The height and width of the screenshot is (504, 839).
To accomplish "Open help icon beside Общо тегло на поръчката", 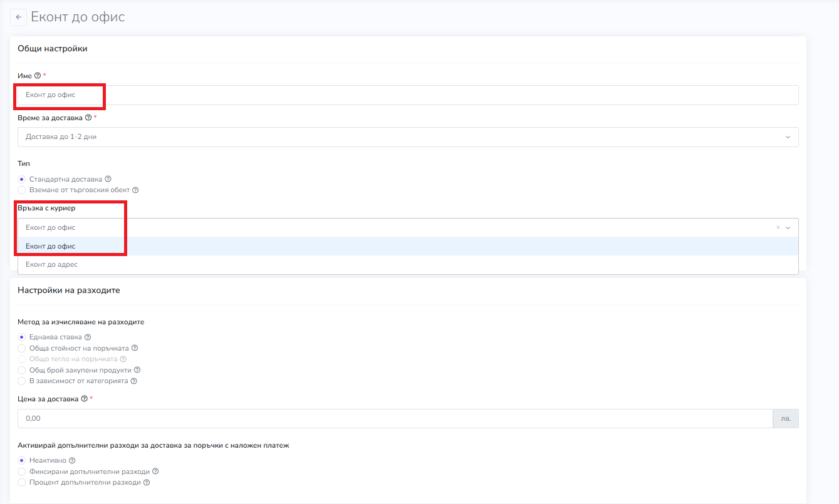I will (123, 359).
